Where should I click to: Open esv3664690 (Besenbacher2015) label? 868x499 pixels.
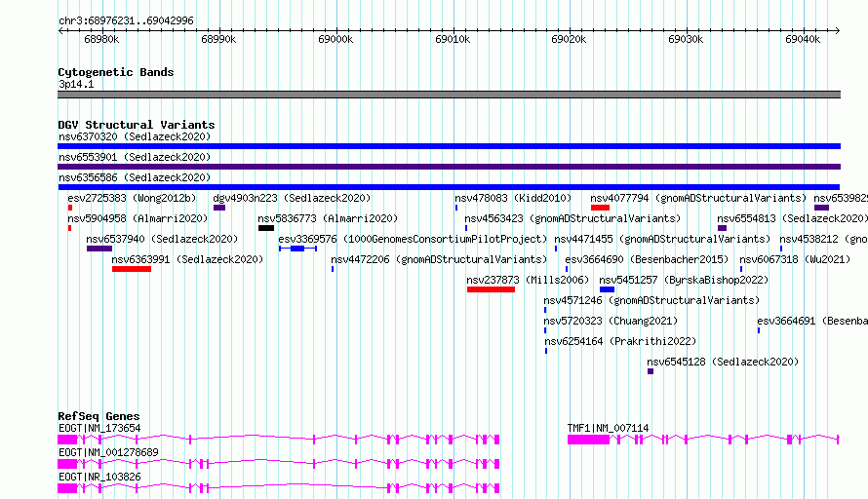tap(647, 259)
